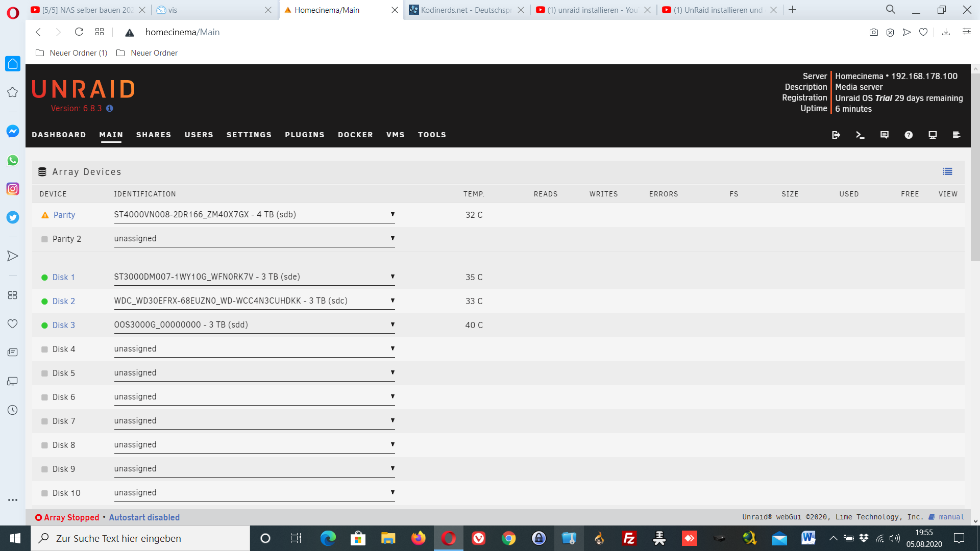Click the Parity warning triangle icon
This screenshot has height=551, width=980.
coord(45,215)
